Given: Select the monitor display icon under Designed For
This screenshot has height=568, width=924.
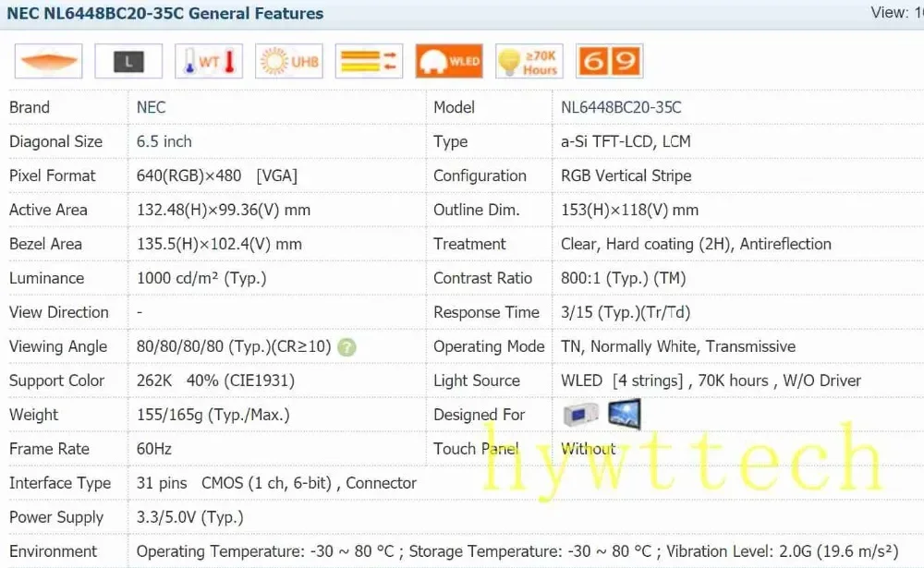Looking at the screenshot, I should tap(625, 412).
